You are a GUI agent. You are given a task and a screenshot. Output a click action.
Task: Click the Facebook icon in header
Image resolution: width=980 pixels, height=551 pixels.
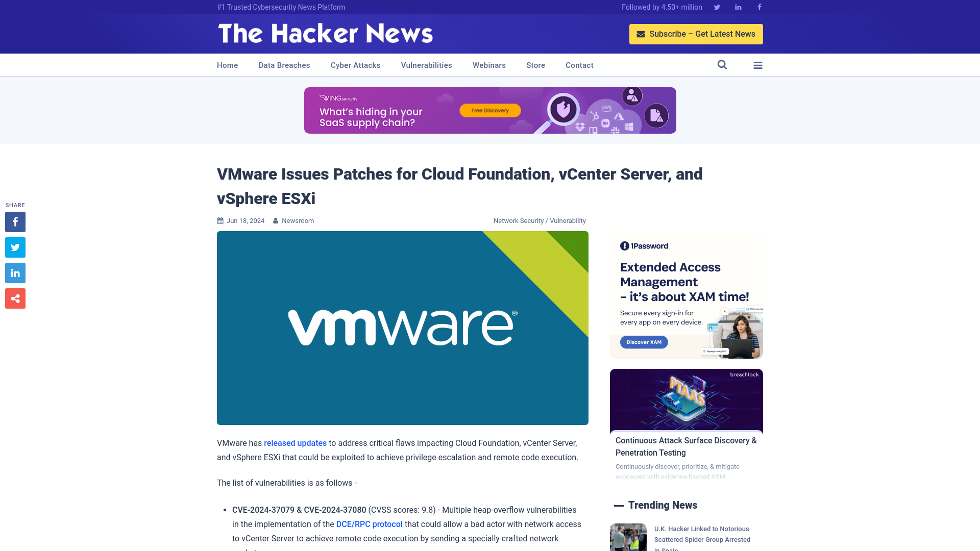coord(759,7)
